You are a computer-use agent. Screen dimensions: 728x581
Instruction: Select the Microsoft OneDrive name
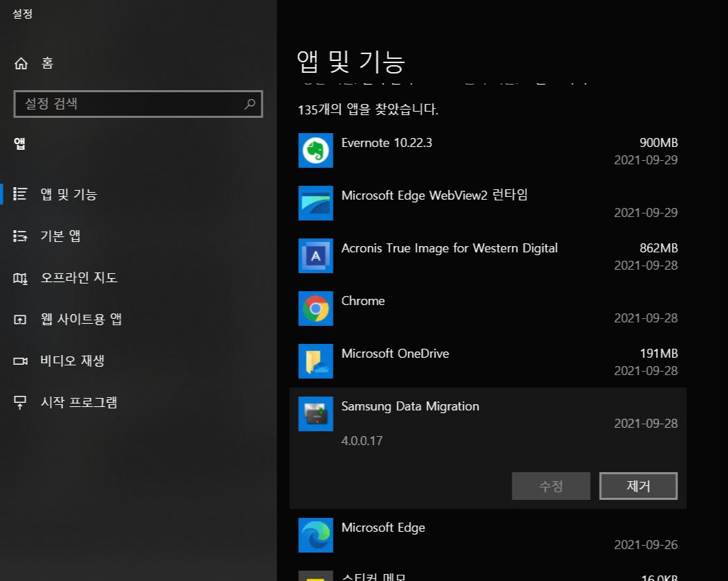point(395,354)
